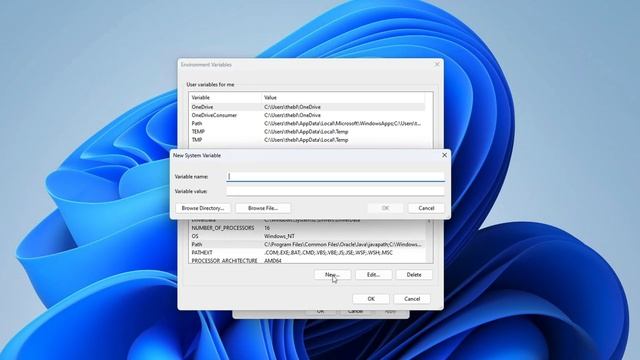Click the Variable name input field

(x=335, y=176)
